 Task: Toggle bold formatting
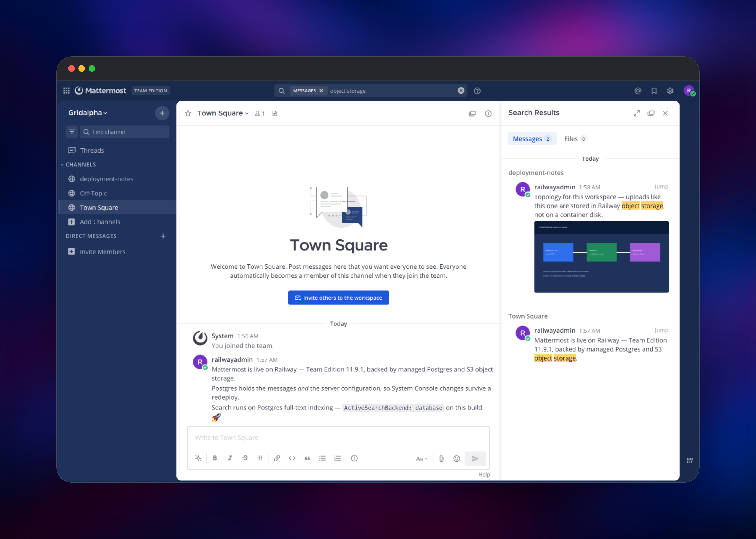[x=215, y=458]
